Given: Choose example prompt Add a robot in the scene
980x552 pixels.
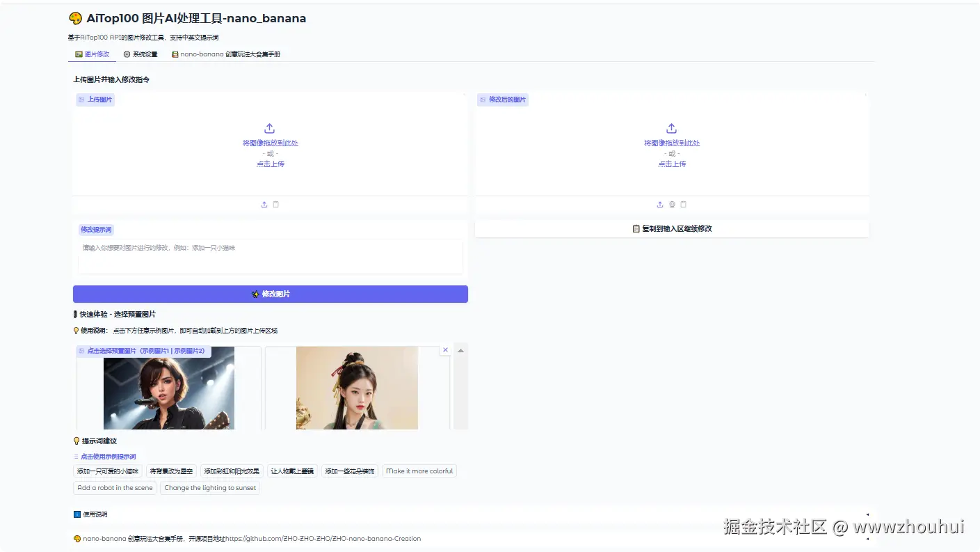Looking at the screenshot, I should click(115, 488).
